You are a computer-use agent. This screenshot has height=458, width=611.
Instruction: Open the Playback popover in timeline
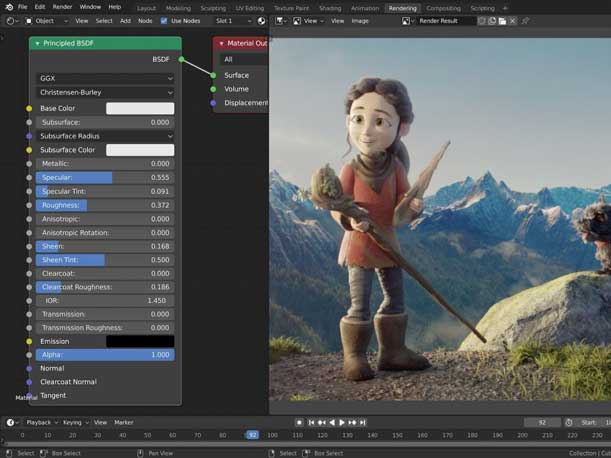click(x=39, y=423)
